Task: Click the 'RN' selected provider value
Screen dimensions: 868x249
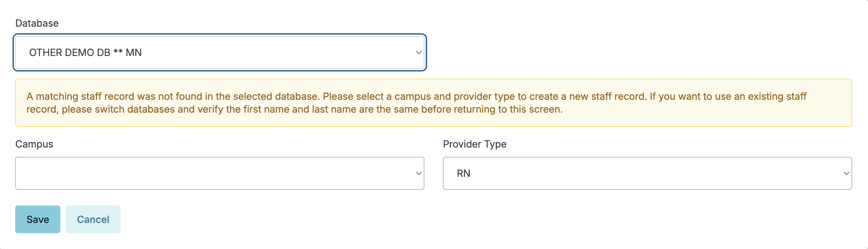Action: point(463,173)
